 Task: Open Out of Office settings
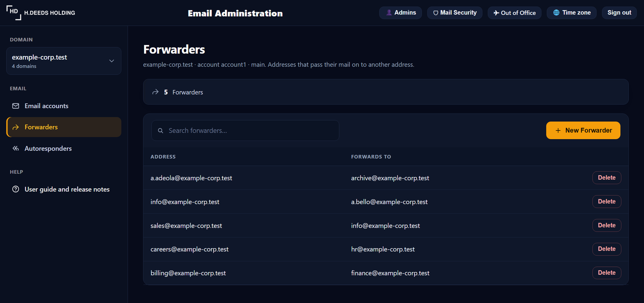click(514, 13)
